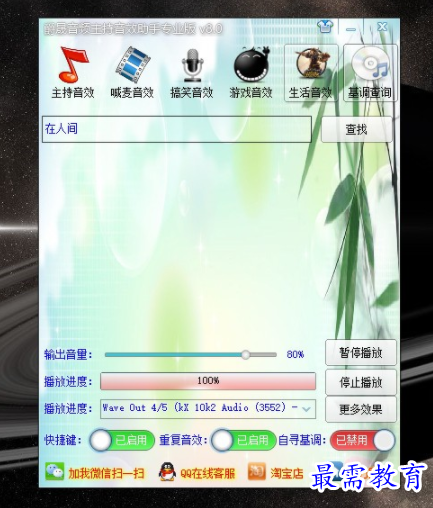Click the 查找 search button
This screenshot has height=508, width=433.
click(x=356, y=129)
